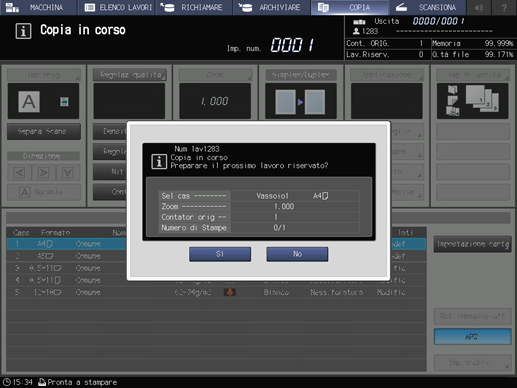The width and height of the screenshot is (517, 388).
Task: Open the MACCHINA tab
Action: pos(38,7)
